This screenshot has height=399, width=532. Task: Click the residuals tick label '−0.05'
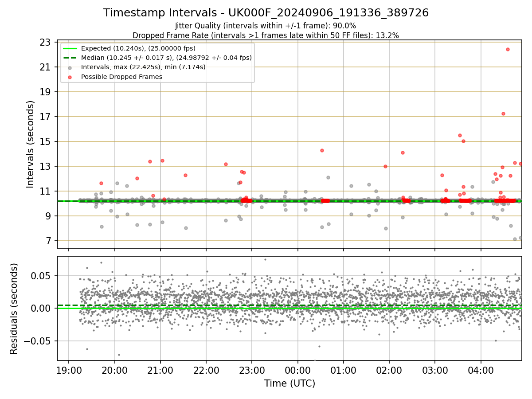pos(38,341)
